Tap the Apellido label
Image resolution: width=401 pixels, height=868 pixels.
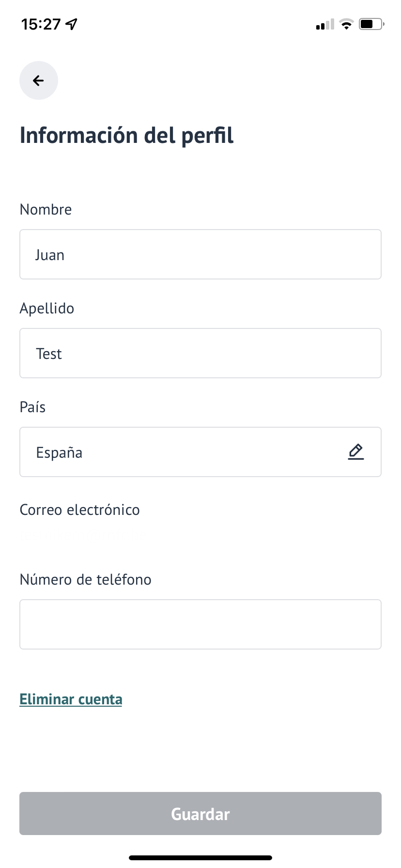tap(47, 309)
